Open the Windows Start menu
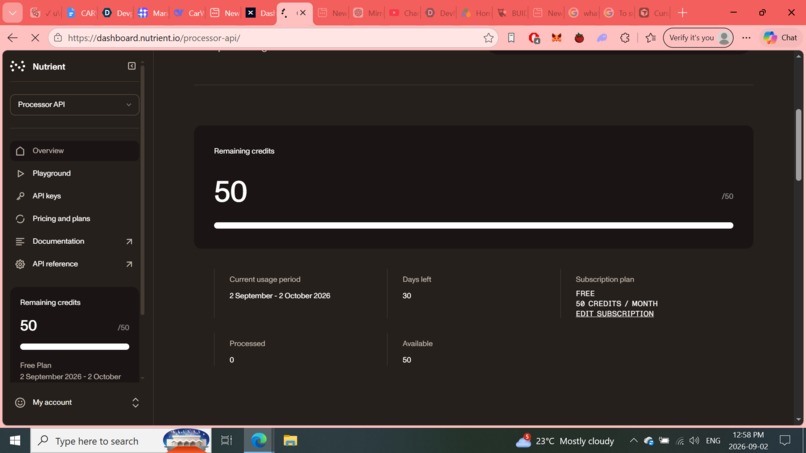The width and height of the screenshot is (806, 453). pyautogui.click(x=15, y=441)
